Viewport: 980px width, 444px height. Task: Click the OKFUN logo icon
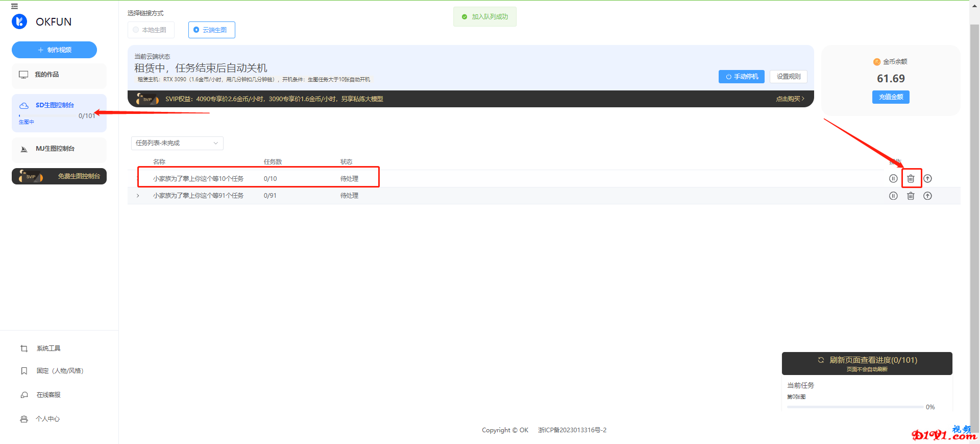[x=19, y=21]
